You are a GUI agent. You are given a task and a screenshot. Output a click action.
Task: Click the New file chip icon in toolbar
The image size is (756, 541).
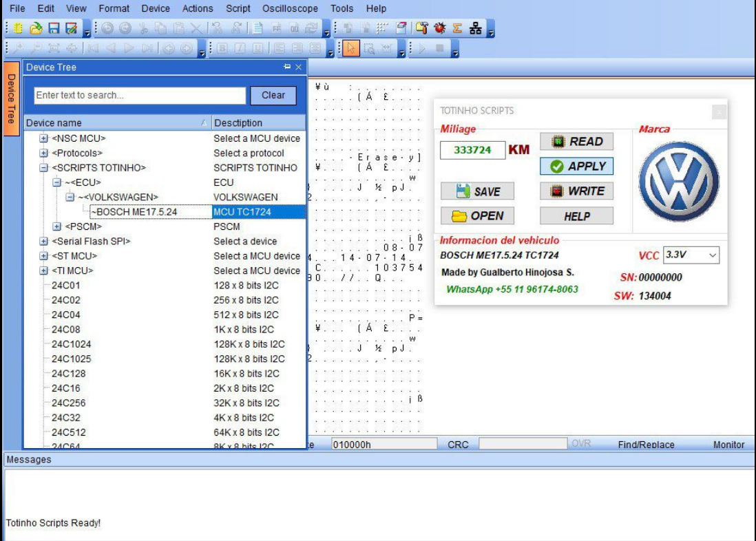pos(18,29)
